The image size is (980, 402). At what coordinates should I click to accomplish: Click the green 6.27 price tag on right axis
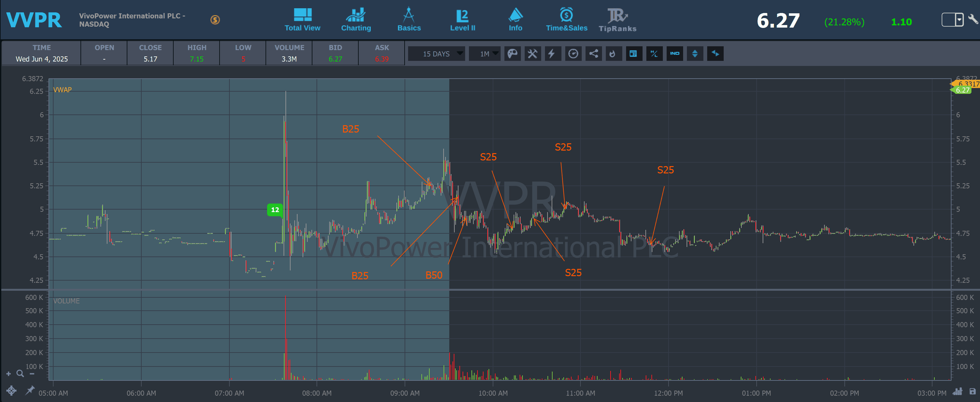point(961,90)
